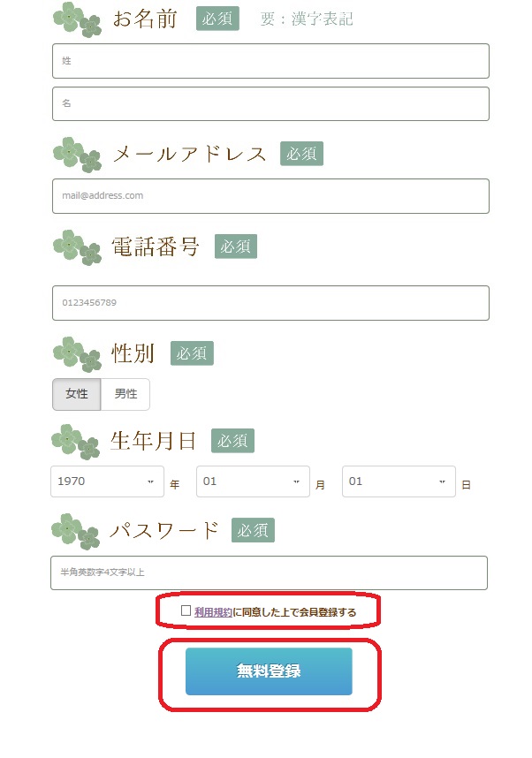The width and height of the screenshot is (532, 758).
Task: Click the clover icon beside お名前
Action: point(78,19)
